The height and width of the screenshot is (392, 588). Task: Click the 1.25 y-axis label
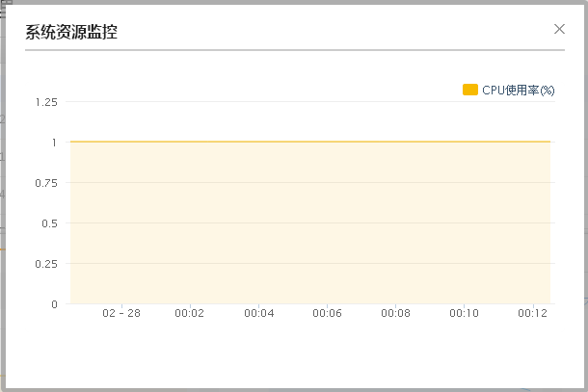(46, 102)
